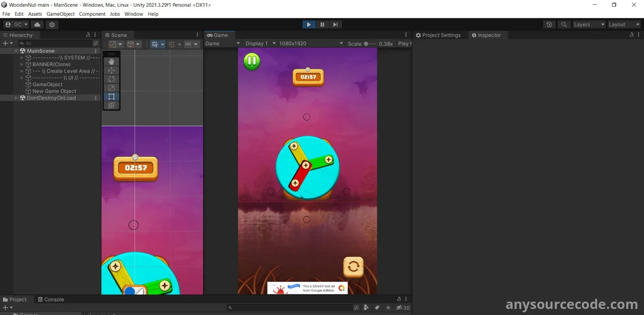Select the Hand tool in Scene toolbar
Viewport: 644px width, 315px height.
111,62
